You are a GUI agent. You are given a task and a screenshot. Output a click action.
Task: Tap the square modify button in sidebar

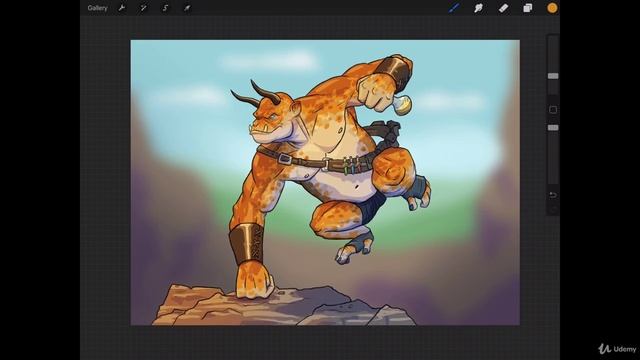[x=553, y=110]
